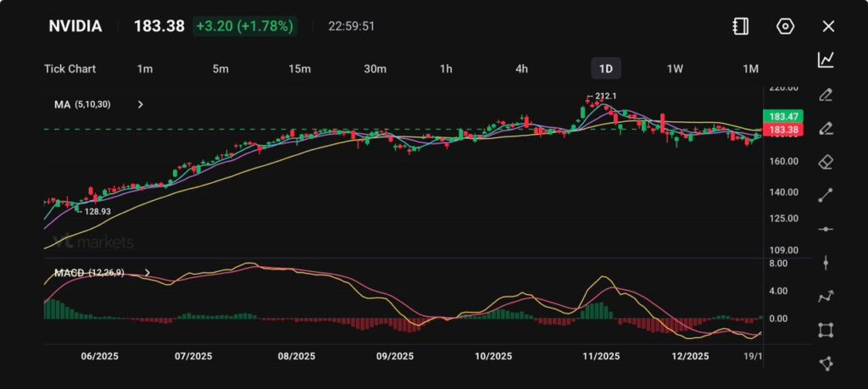Image resolution: width=868 pixels, height=389 pixels.
Task: Select the horizontal line drawing tool
Action: coord(826,229)
